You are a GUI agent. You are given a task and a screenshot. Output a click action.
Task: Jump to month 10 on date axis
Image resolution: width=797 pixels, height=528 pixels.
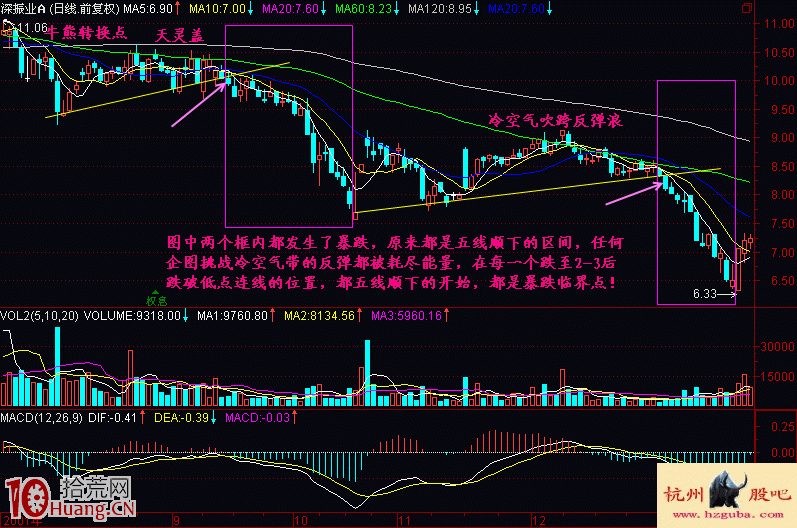click(300, 521)
